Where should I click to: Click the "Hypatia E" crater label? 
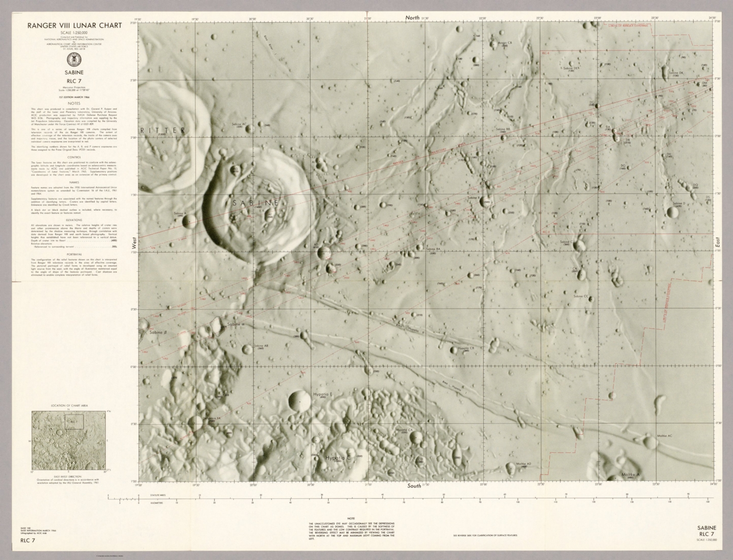pos(323,394)
